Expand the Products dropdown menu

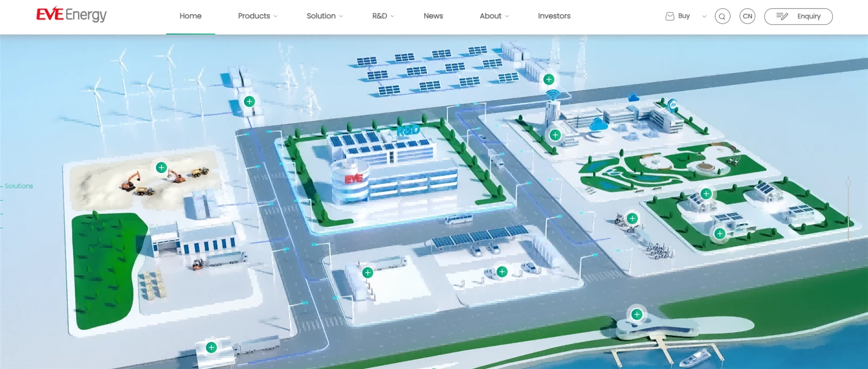258,16
